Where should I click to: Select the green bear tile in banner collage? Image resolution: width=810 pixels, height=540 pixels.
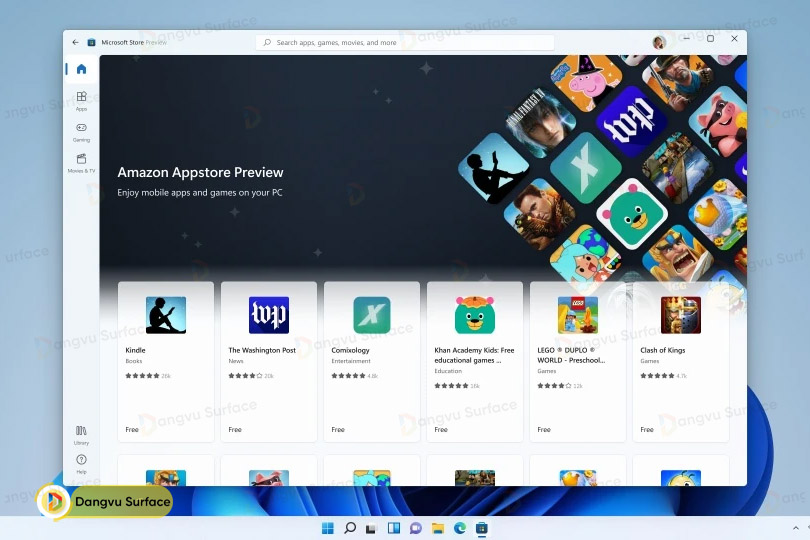coord(632,214)
